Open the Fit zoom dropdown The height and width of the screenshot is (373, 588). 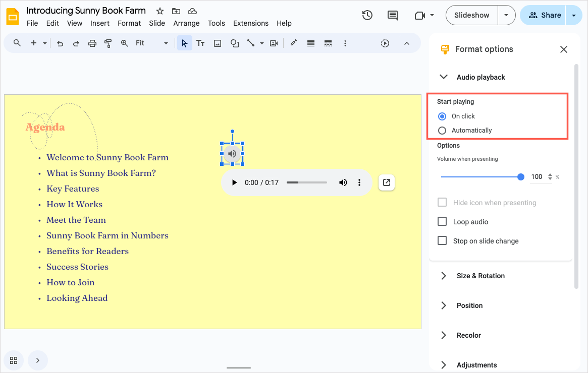(x=166, y=43)
